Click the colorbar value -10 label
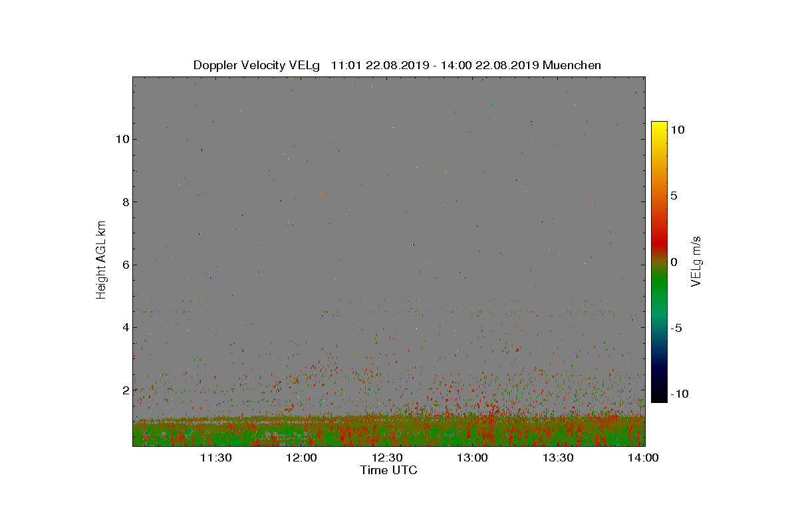The image size is (798, 532). click(x=679, y=394)
